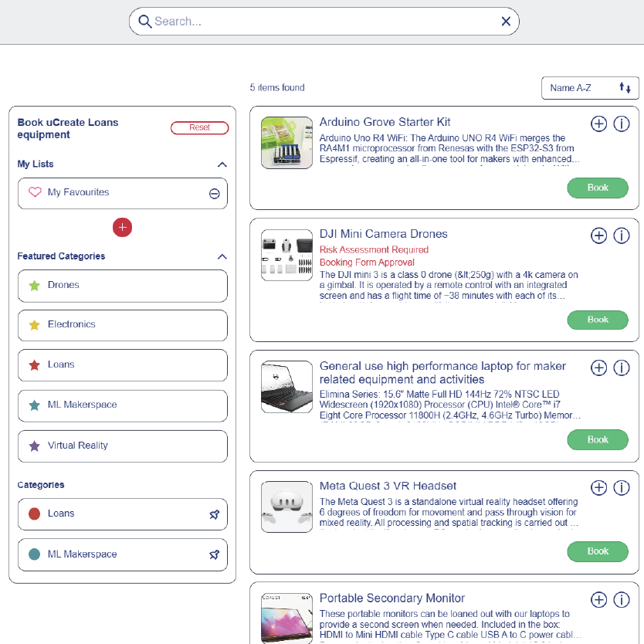
Task: Click the red circle beside Loans category
Action: pyautogui.click(x=35, y=514)
